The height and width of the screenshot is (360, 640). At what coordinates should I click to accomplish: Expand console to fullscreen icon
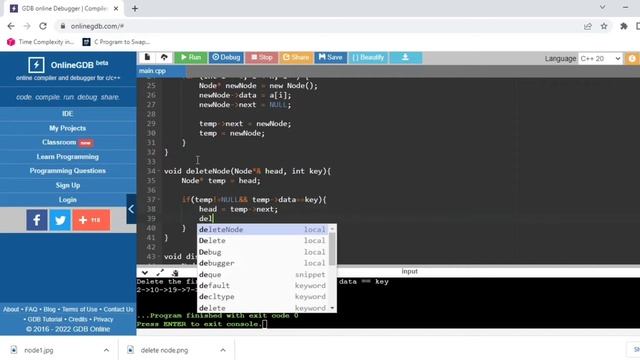tap(160, 273)
